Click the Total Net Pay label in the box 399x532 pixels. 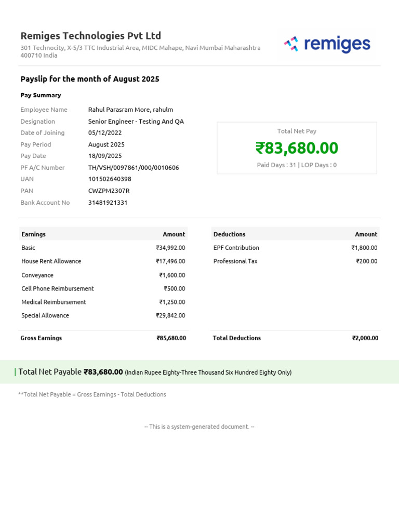(x=297, y=131)
